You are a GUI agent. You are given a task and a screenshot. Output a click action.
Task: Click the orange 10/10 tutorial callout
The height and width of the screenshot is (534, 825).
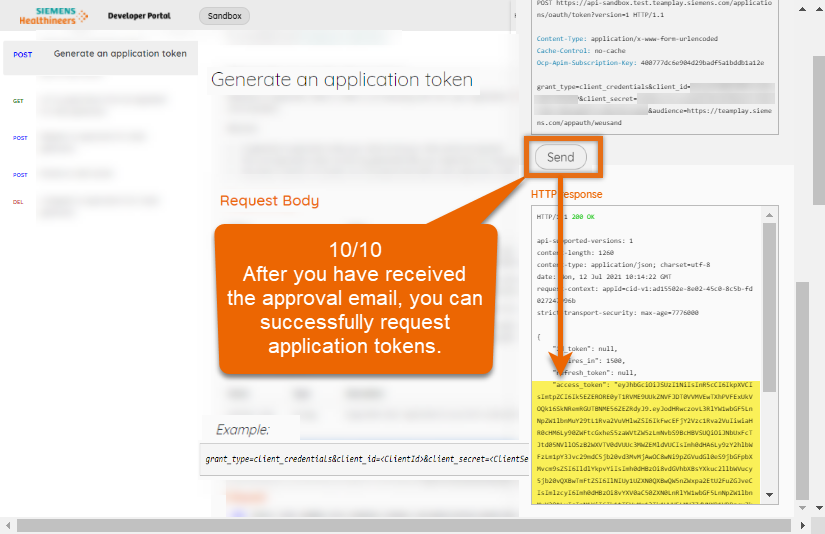(x=355, y=299)
